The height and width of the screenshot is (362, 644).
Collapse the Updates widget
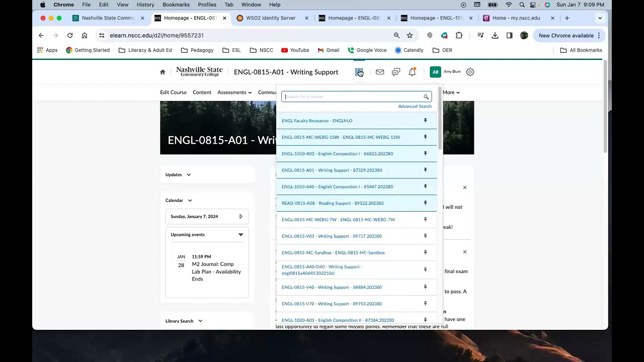click(189, 174)
